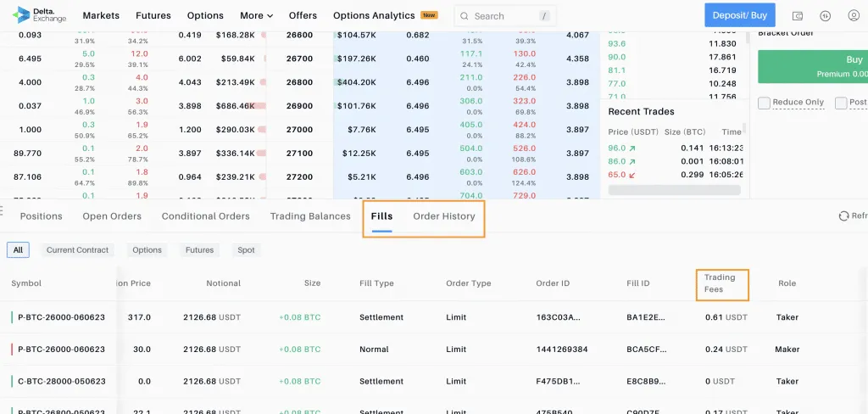This screenshot has height=414, width=868.
Task: Click the Order ID column header
Action: tap(553, 283)
